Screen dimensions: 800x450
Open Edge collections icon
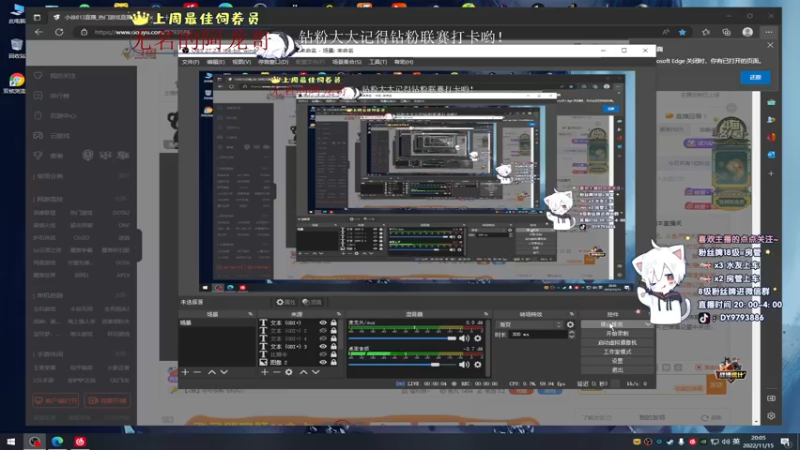pyautogui.click(x=727, y=32)
